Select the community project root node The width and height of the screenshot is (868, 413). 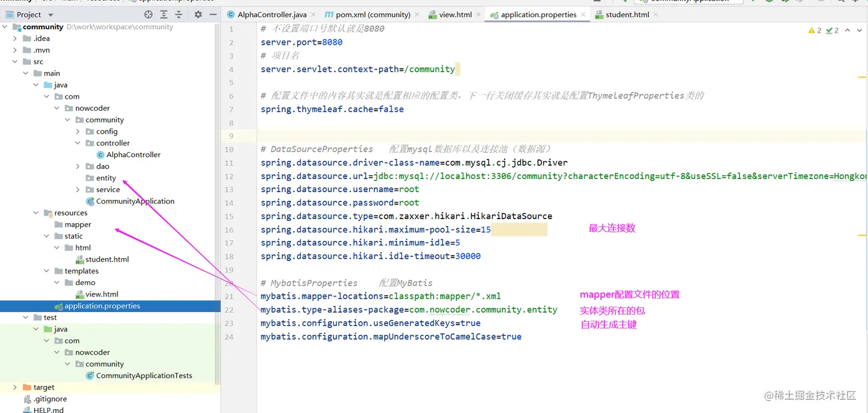(43, 27)
